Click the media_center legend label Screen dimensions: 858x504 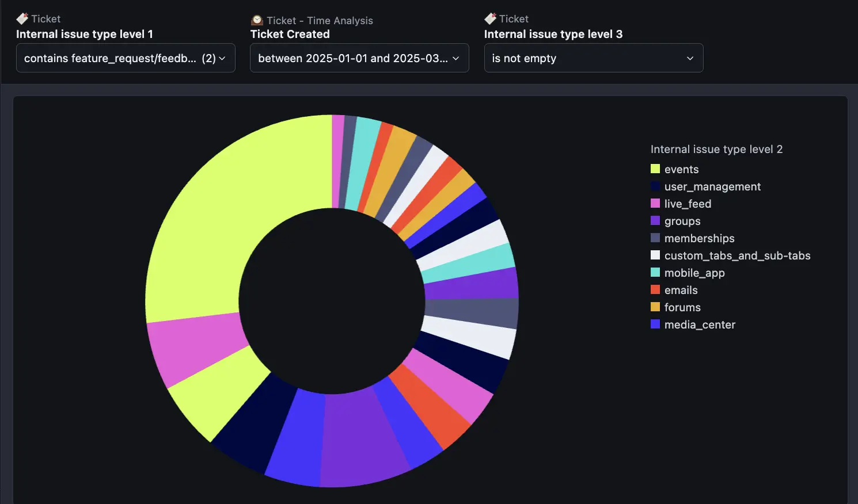pyautogui.click(x=700, y=324)
